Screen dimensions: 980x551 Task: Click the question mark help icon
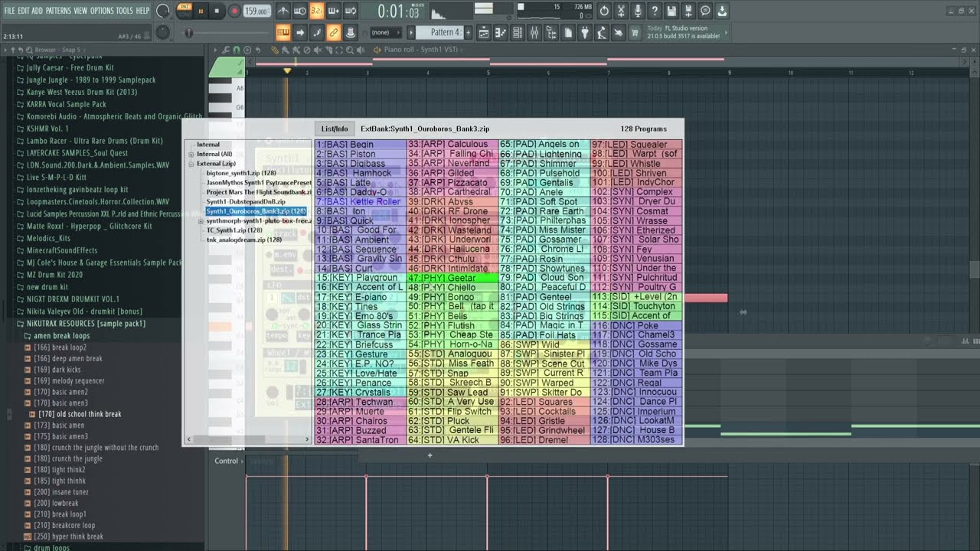pos(655,11)
